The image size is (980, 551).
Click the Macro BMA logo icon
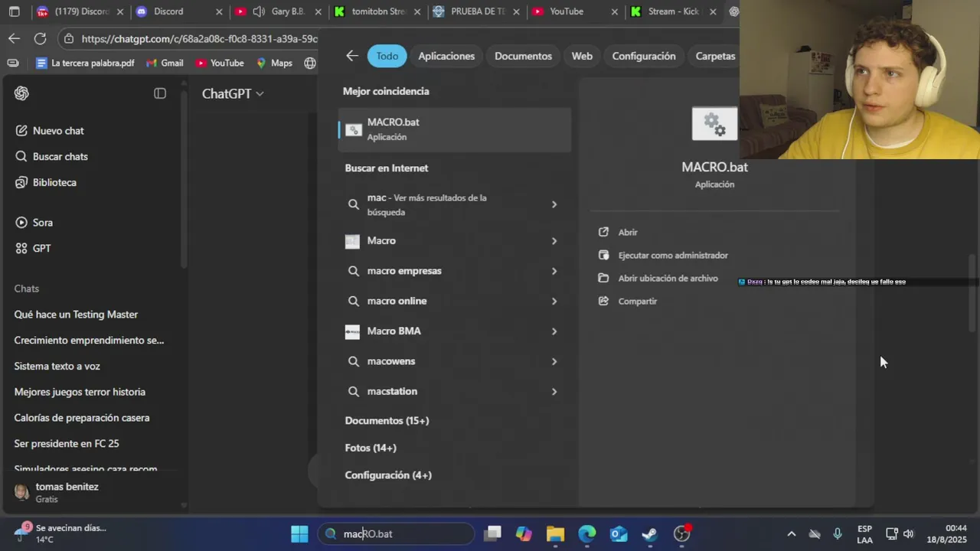[x=352, y=331]
